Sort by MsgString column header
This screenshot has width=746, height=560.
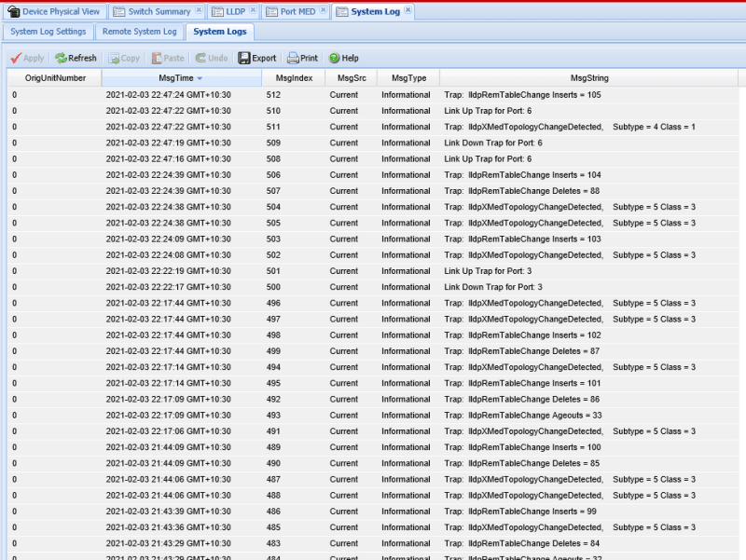[x=589, y=78]
